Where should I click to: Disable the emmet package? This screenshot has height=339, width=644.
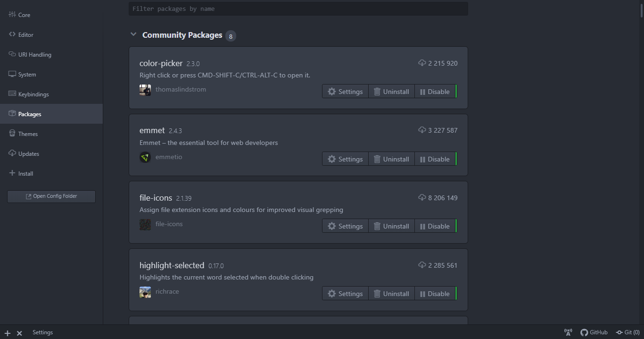(x=435, y=159)
